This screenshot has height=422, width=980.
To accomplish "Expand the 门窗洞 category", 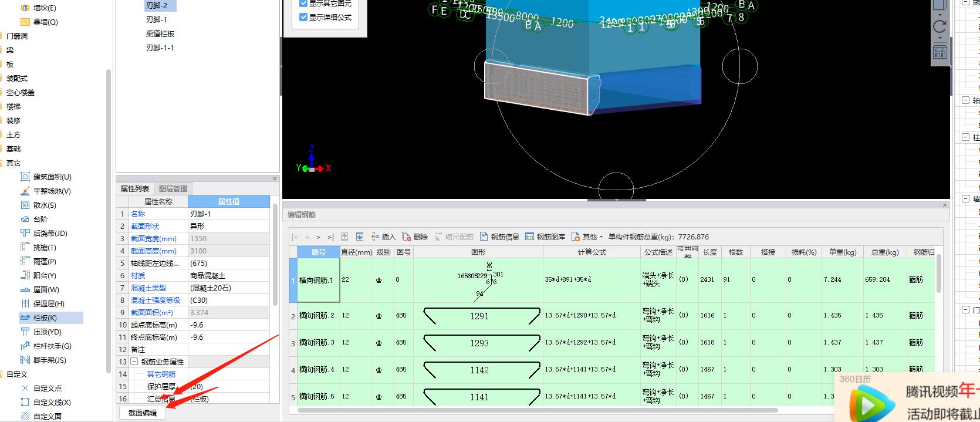I will tap(17, 36).
